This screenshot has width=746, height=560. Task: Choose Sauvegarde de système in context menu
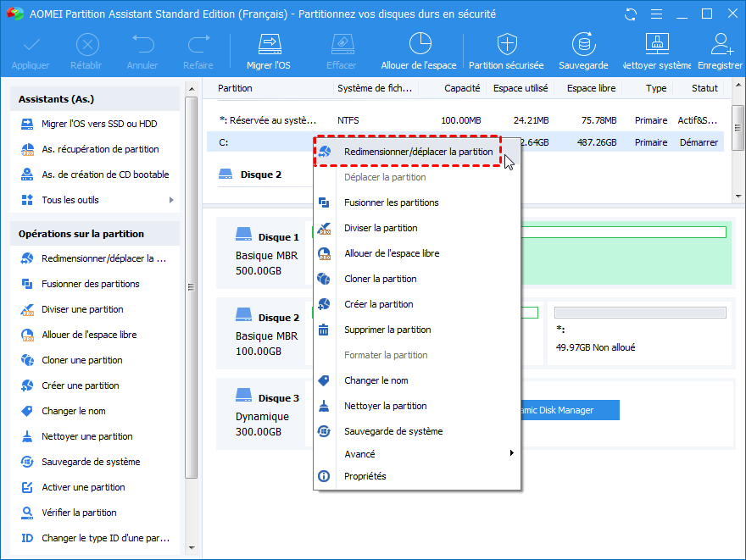point(417,431)
